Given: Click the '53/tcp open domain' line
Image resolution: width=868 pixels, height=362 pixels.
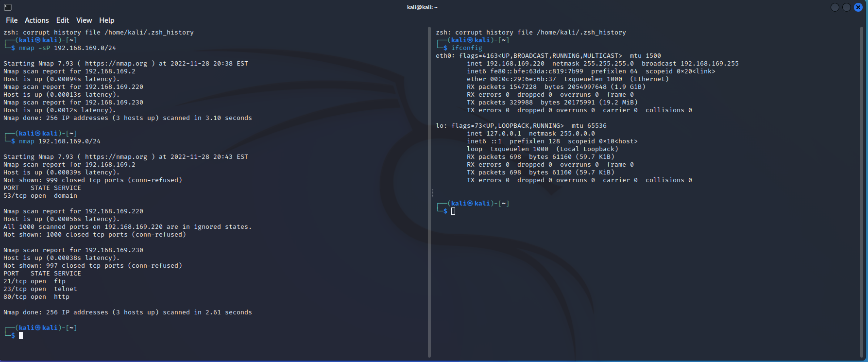Looking at the screenshot, I should pyautogui.click(x=40, y=196).
